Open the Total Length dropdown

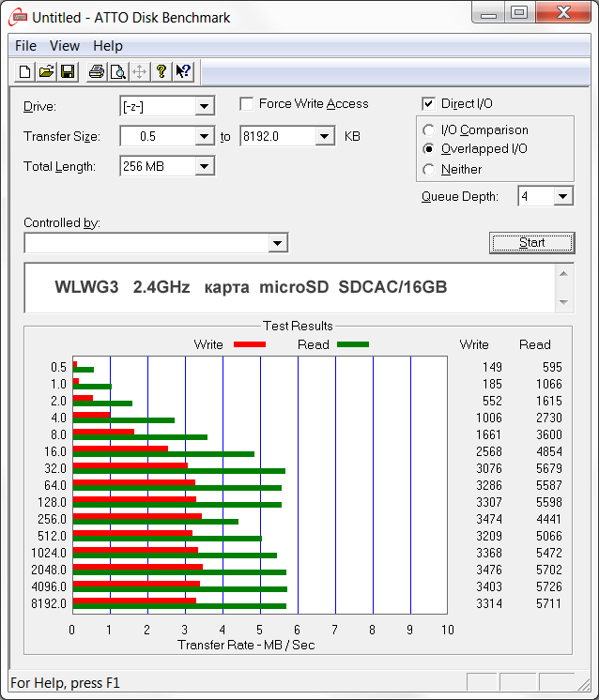pos(205,167)
